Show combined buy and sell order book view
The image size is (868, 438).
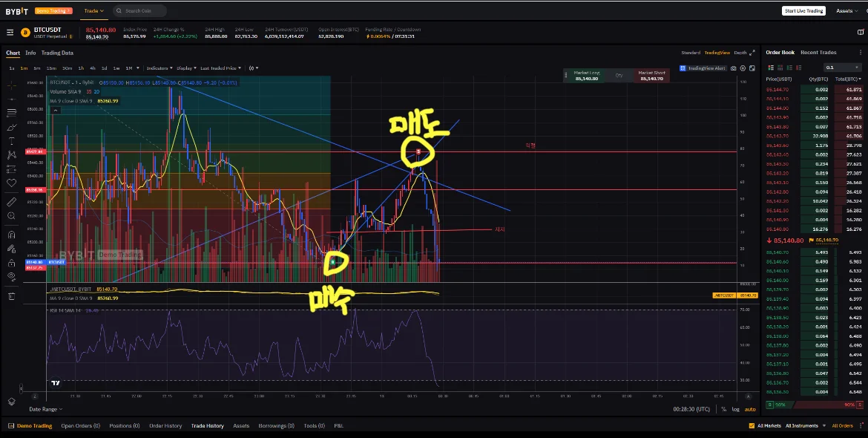click(771, 68)
